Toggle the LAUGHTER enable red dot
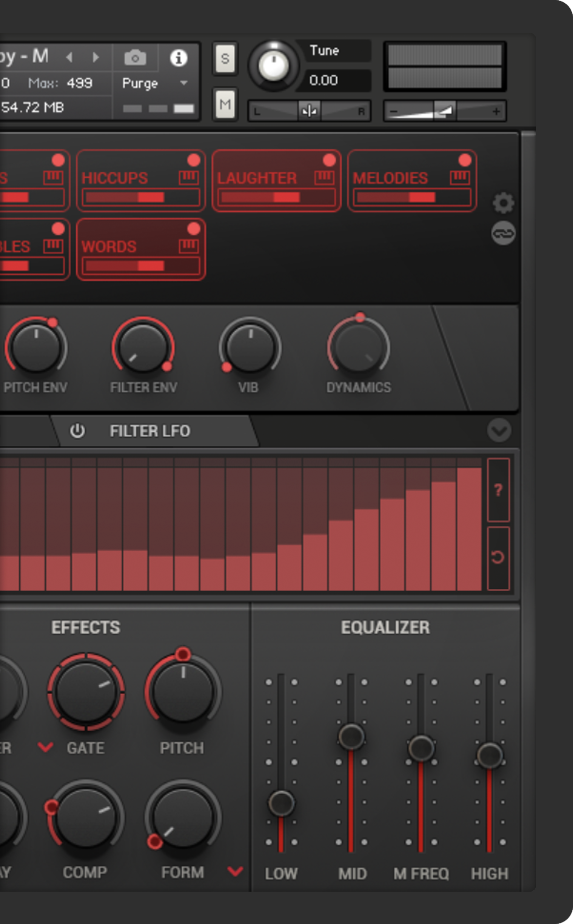The width and height of the screenshot is (573, 924). tap(329, 161)
